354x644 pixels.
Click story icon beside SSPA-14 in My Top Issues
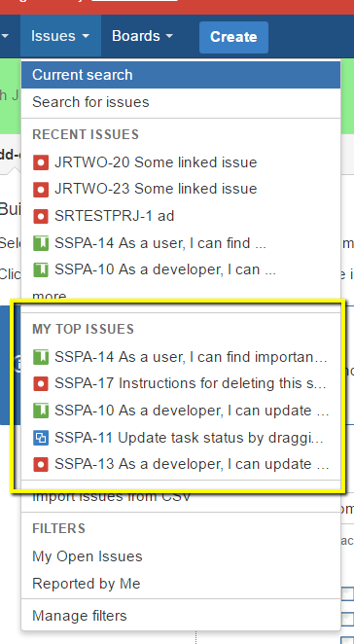[x=41, y=357]
